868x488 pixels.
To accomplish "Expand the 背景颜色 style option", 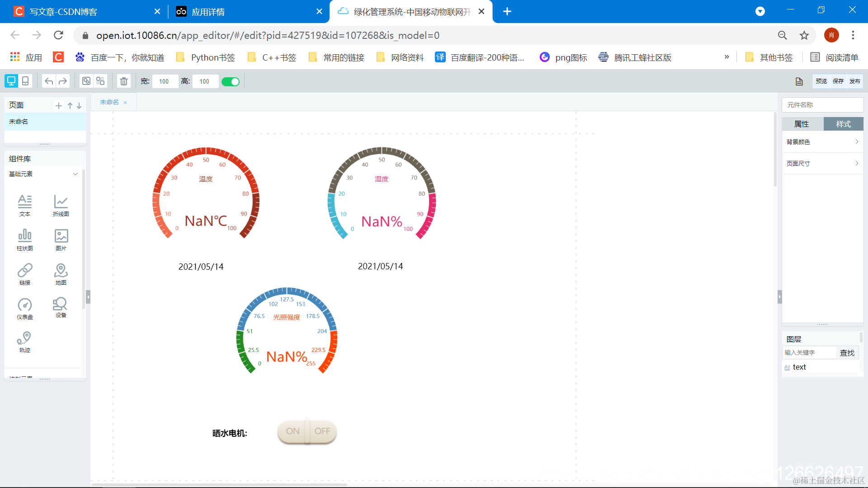I will pos(822,142).
